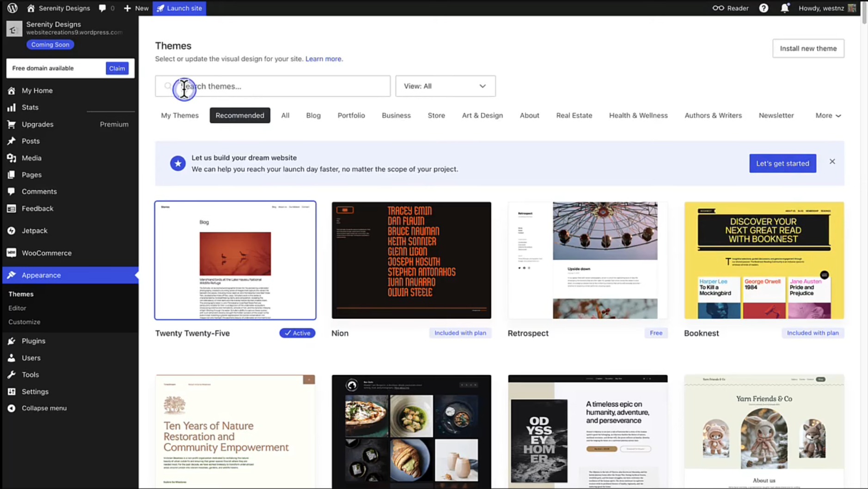Open the Retrospect theme thumbnail
This screenshot has height=489, width=868.
tap(587, 260)
